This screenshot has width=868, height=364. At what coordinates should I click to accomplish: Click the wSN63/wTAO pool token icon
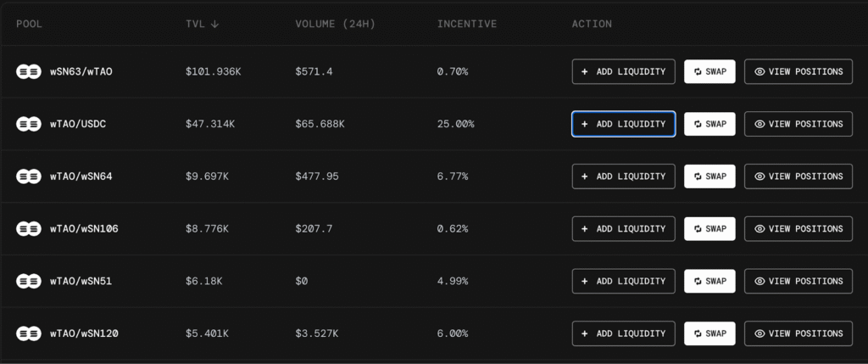point(28,71)
